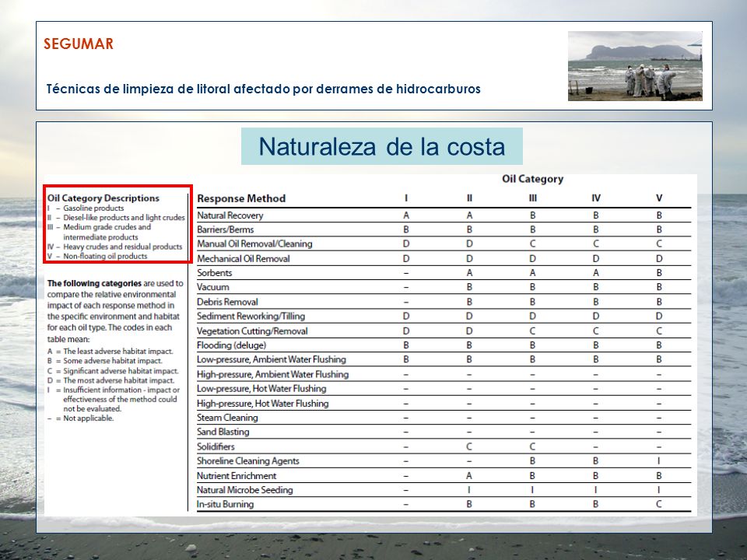Select In-situ Burning value under category V
This screenshot has height=560, width=747.
click(659, 504)
